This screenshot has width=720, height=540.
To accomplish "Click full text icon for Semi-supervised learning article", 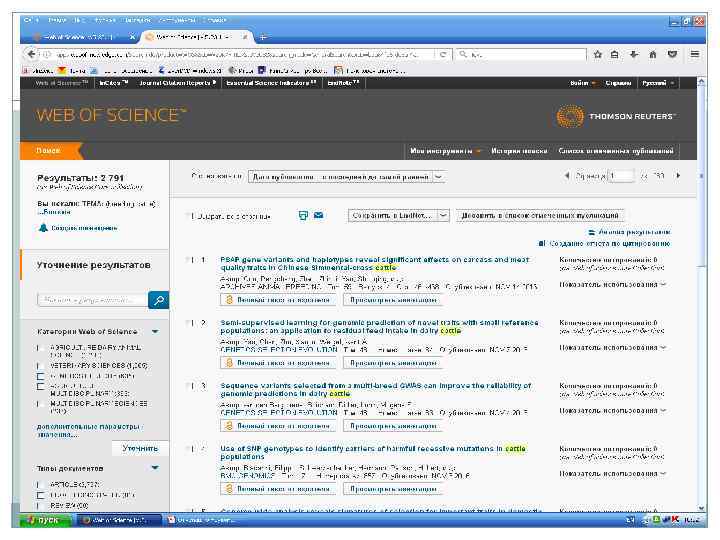I will point(229,363).
